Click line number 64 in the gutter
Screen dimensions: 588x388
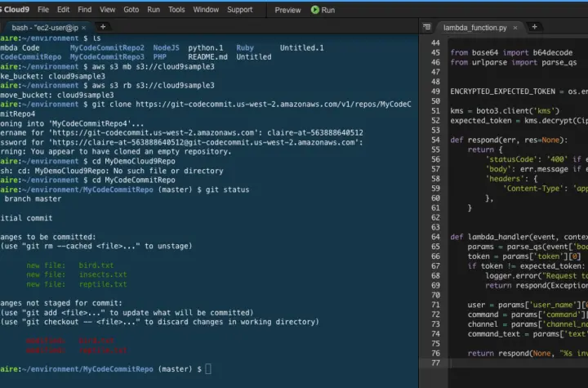pos(435,237)
